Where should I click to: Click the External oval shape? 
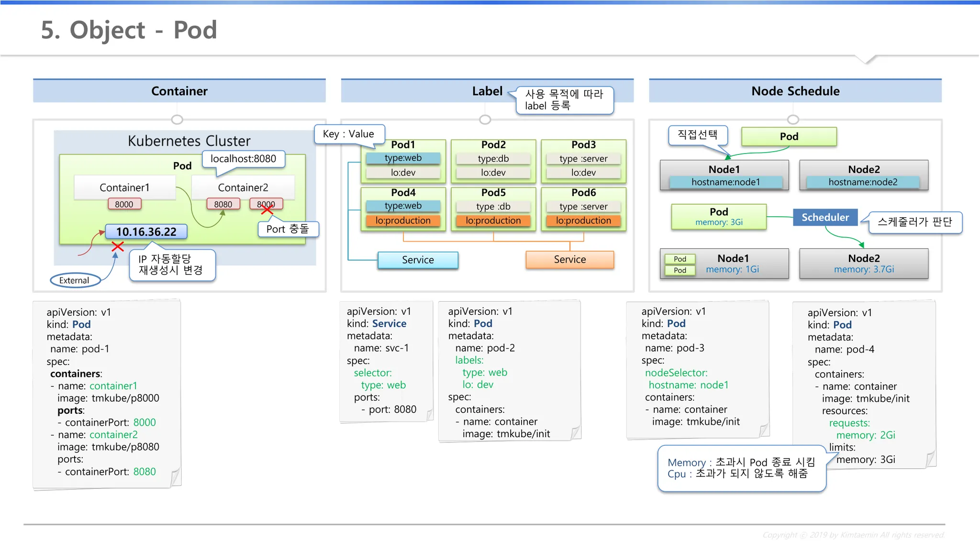pyautogui.click(x=75, y=280)
